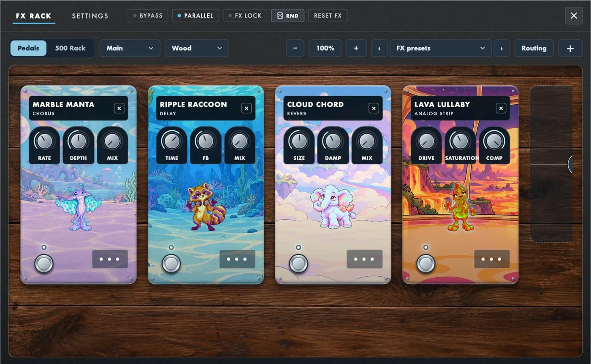Image resolution: width=591 pixels, height=364 pixels.
Task: Click the empty pedal slot placeholder
Action: click(x=551, y=164)
